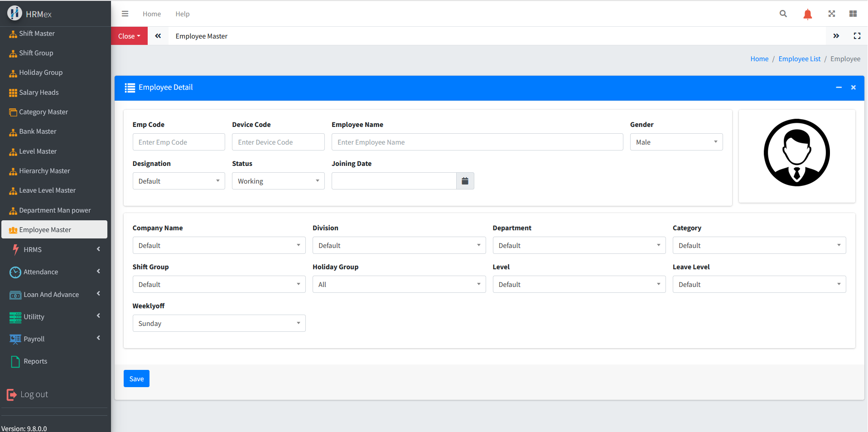Toggle the hamburger sidebar menu icon

point(125,14)
